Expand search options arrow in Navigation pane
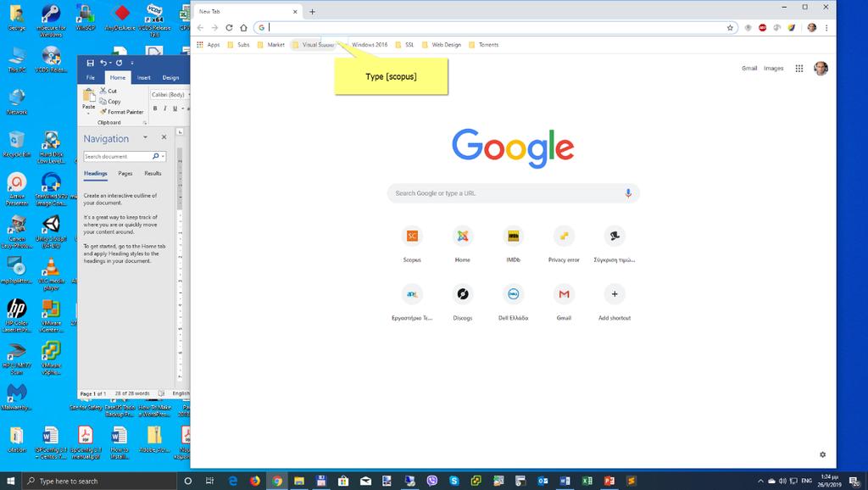 (164, 157)
